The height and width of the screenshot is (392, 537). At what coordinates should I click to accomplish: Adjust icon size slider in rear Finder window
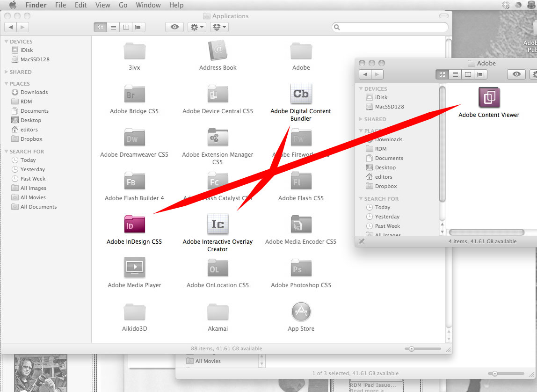click(494, 373)
